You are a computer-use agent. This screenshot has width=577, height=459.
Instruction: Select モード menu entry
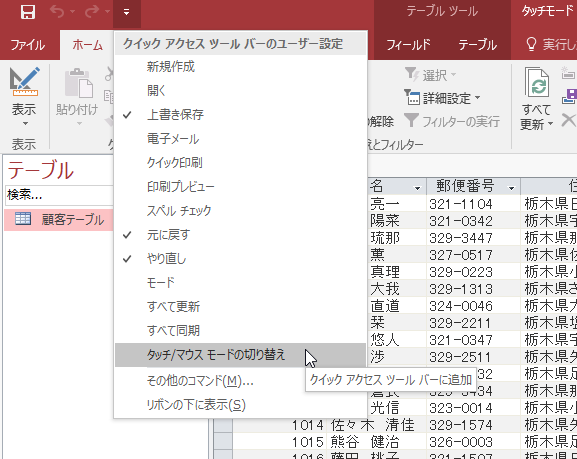click(x=241, y=283)
